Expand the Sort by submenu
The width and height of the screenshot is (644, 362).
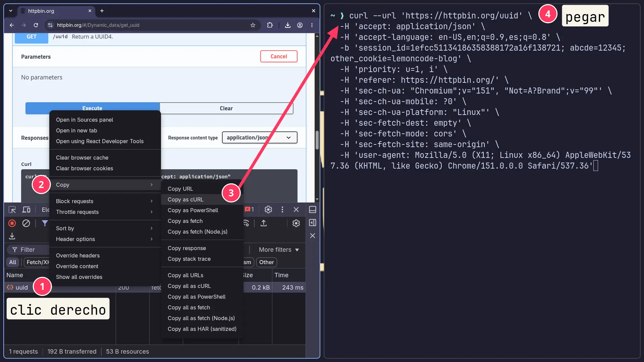click(105, 228)
